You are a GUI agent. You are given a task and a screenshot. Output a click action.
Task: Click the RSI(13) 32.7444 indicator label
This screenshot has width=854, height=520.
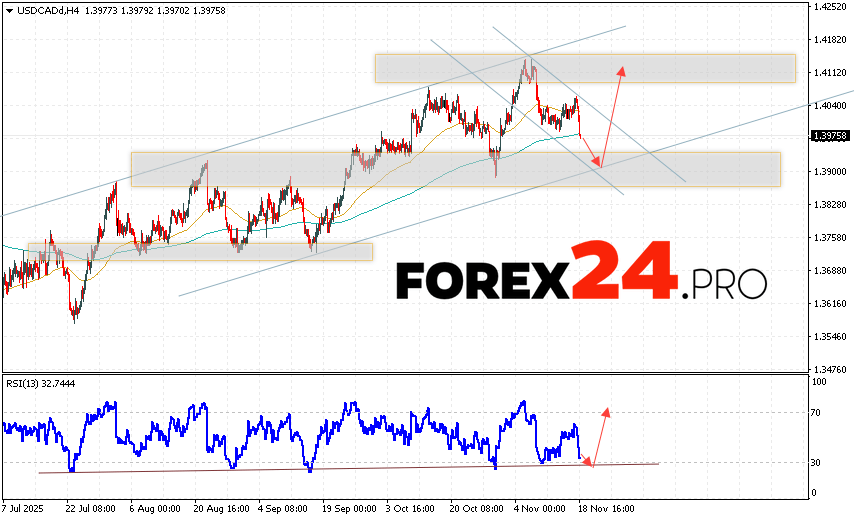(x=40, y=383)
